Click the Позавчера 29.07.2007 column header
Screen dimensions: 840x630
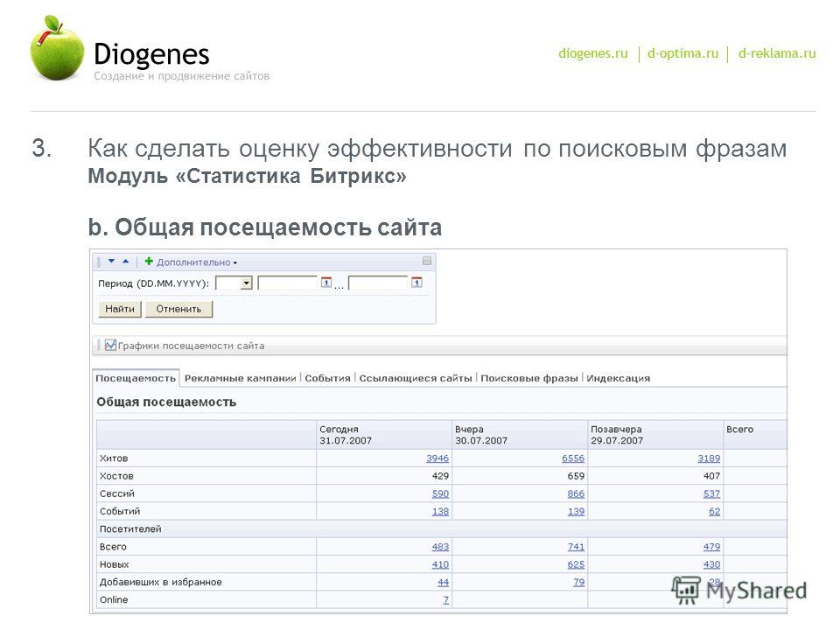click(655, 435)
